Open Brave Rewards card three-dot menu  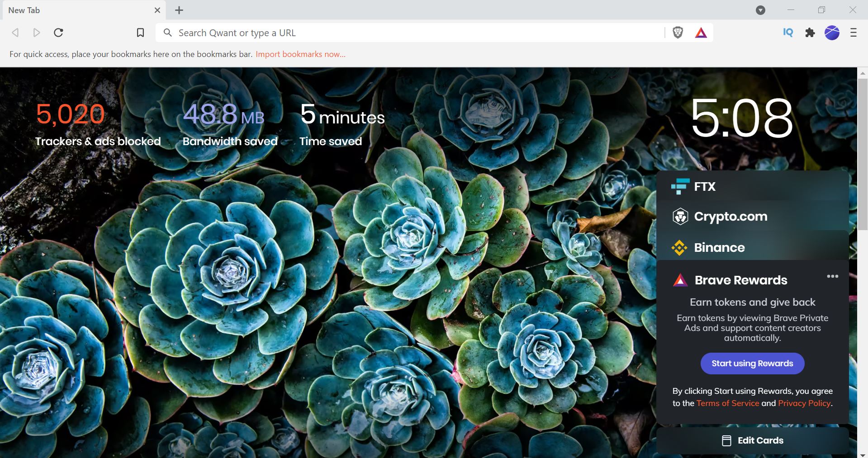832,276
